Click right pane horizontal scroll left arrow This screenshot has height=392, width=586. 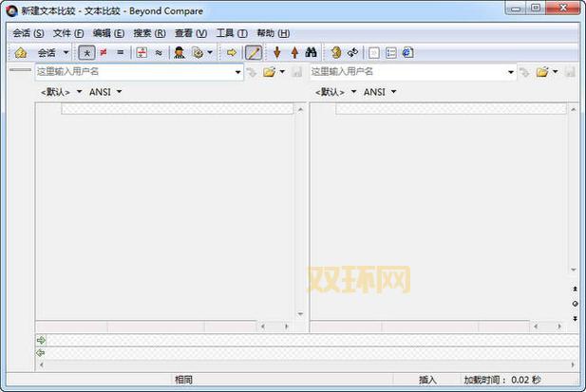(536, 327)
